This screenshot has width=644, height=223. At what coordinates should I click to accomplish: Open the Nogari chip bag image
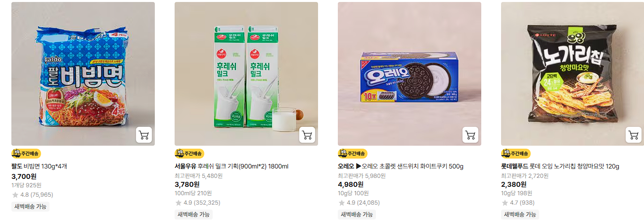click(573, 74)
